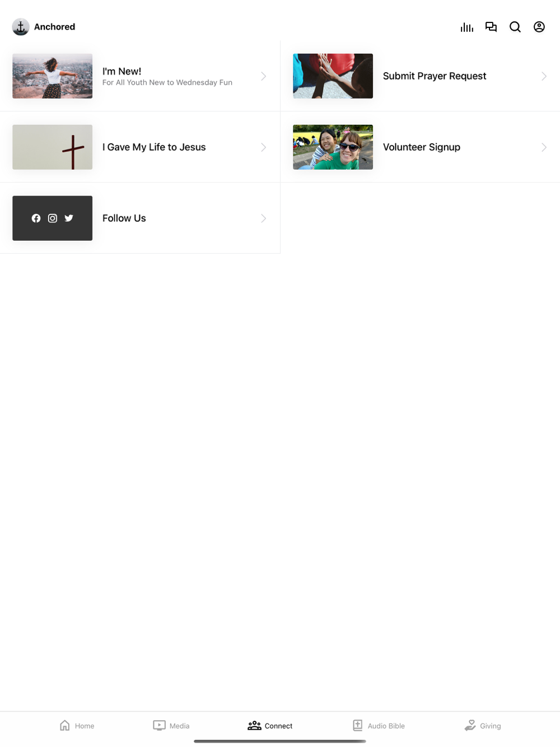Select the cross image thumbnail
Image resolution: width=560 pixels, height=747 pixels.
(53, 147)
